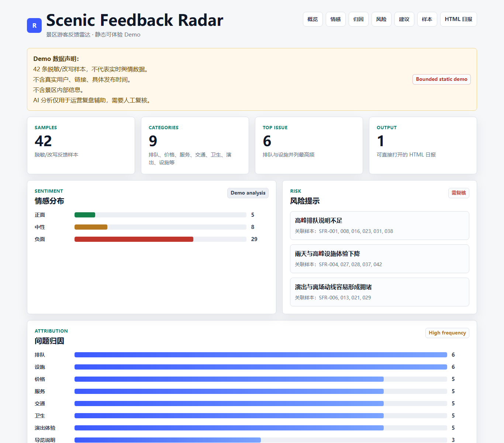Click the blue R logo icon
This screenshot has width=504, height=443.
pyautogui.click(x=34, y=25)
